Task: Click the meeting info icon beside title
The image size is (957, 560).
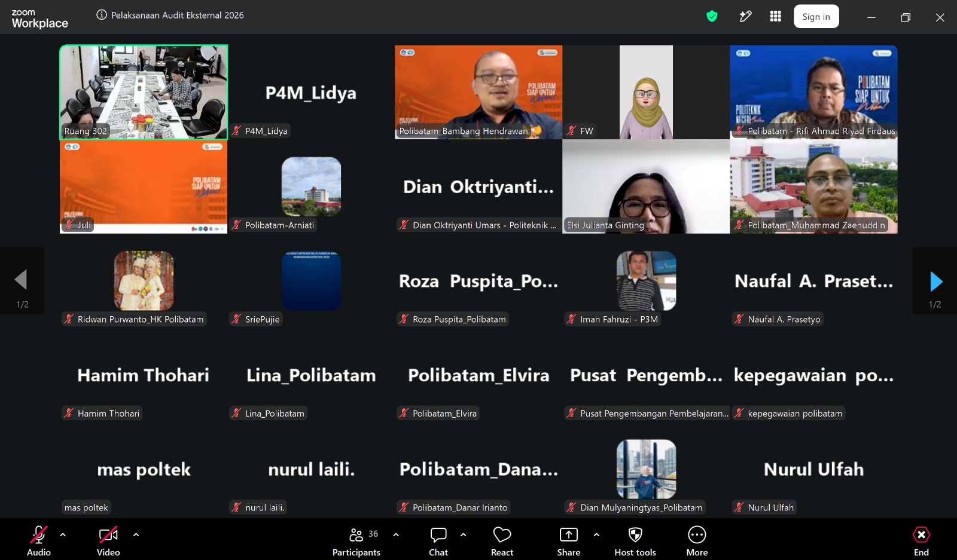Action: (x=102, y=15)
